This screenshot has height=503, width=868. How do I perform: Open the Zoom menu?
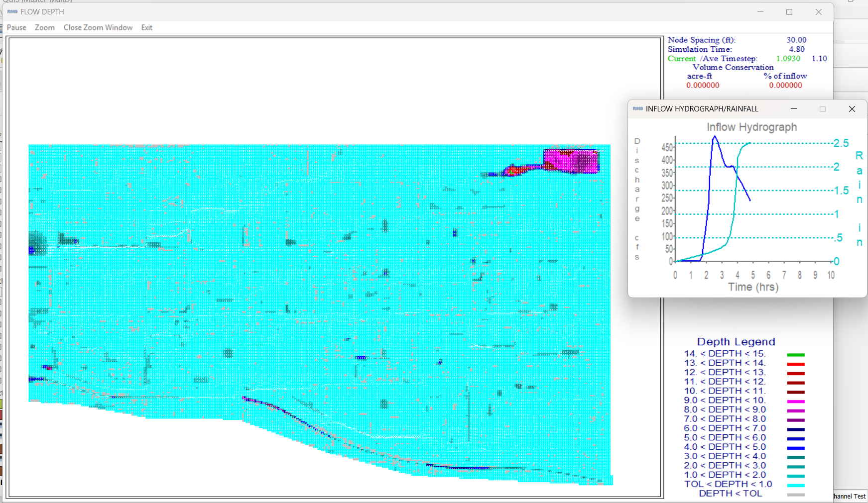tap(44, 27)
